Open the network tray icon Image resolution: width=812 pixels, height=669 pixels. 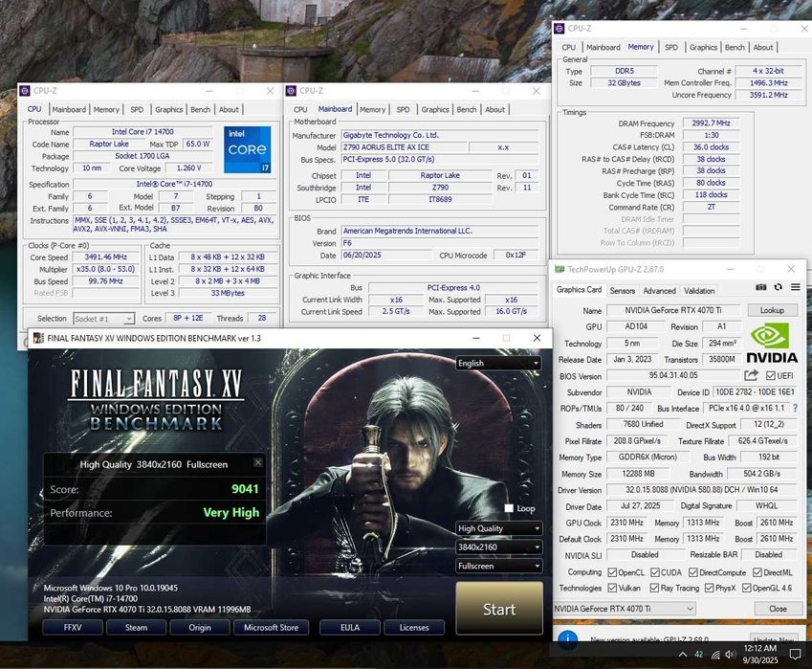click(715, 655)
